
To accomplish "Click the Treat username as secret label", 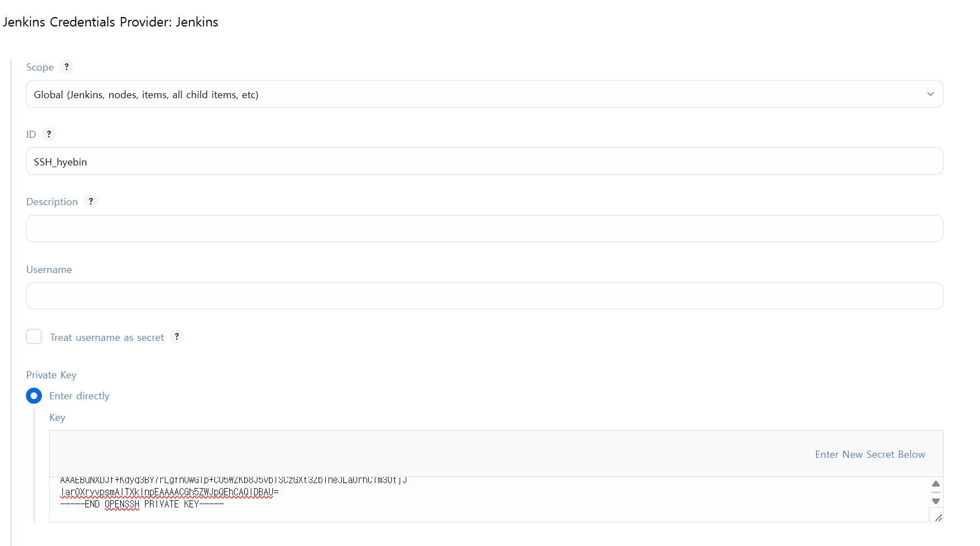I will pyautogui.click(x=107, y=338).
